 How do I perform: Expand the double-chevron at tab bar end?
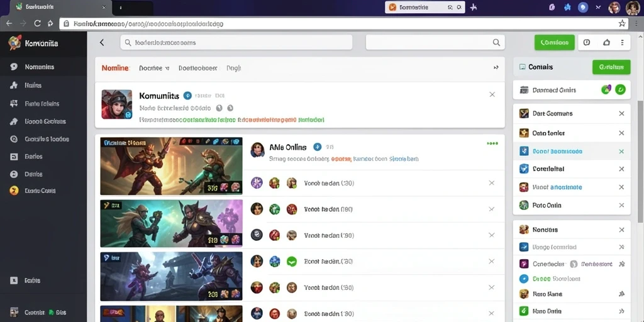pos(496,68)
